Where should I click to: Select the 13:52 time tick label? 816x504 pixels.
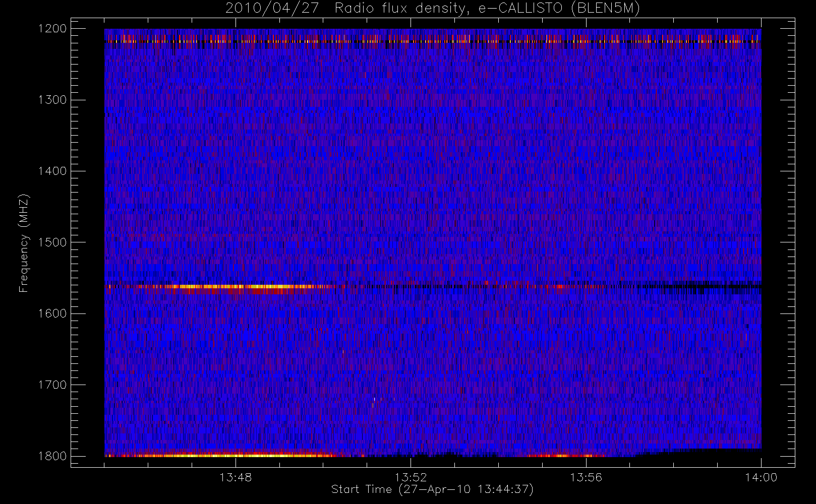coord(411,477)
